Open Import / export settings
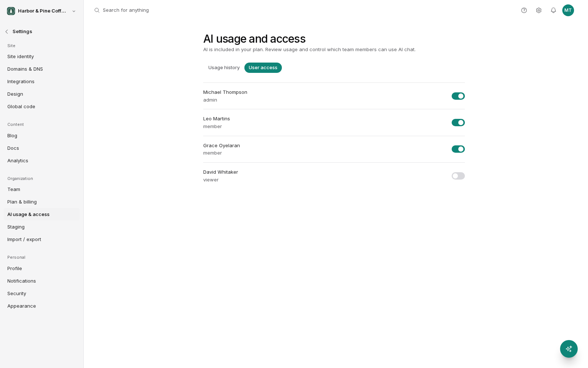 (x=42, y=240)
